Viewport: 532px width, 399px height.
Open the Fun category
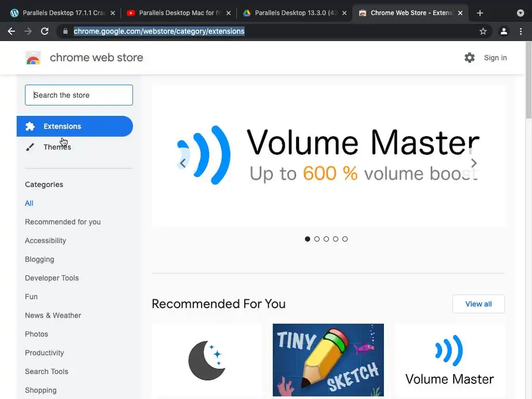coord(31,297)
